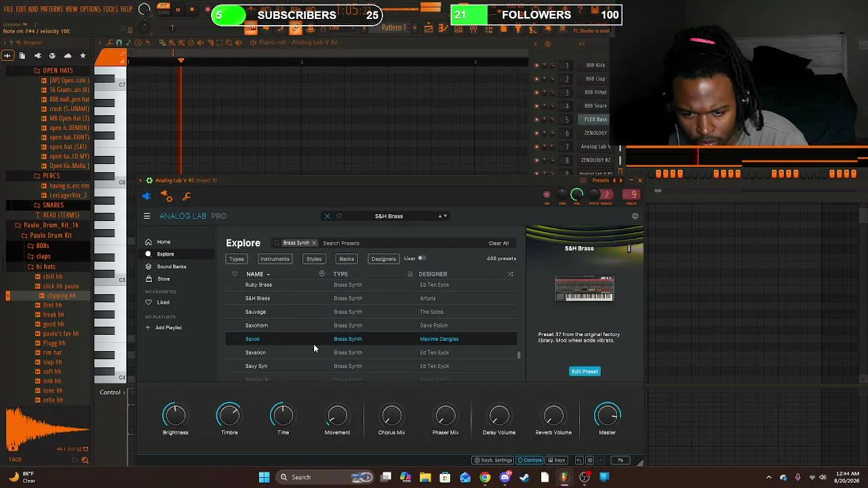The height and width of the screenshot is (488, 868).
Task: Open the OPTIONS menu
Action: tap(90, 9)
